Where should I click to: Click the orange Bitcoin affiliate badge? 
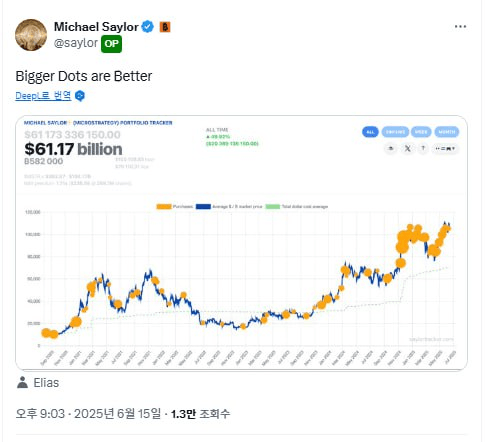coord(165,27)
